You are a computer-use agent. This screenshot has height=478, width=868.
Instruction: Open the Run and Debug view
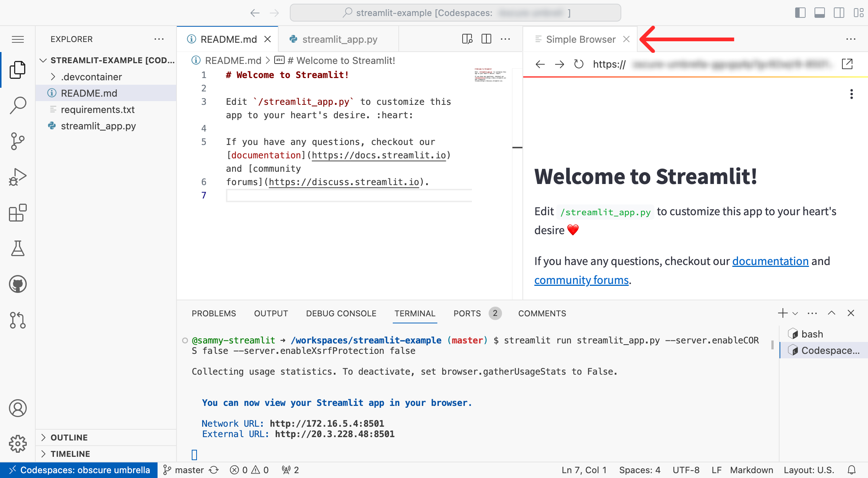17,177
